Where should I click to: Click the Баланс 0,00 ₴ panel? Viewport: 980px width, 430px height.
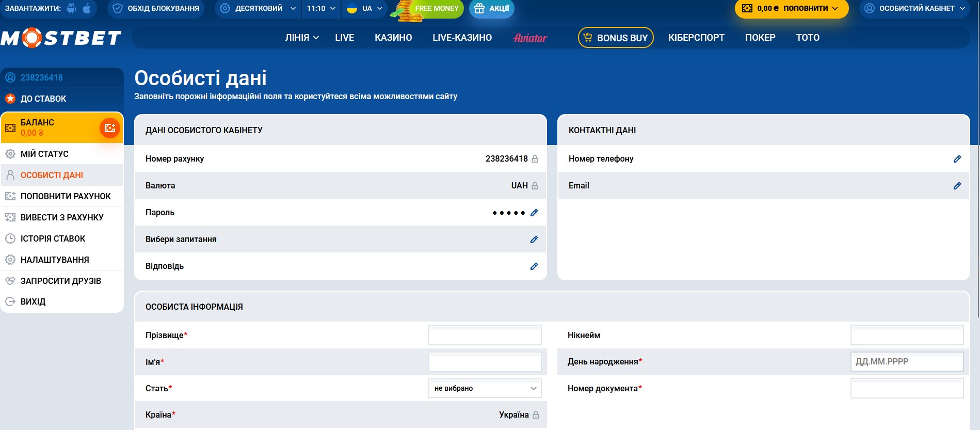(62, 128)
